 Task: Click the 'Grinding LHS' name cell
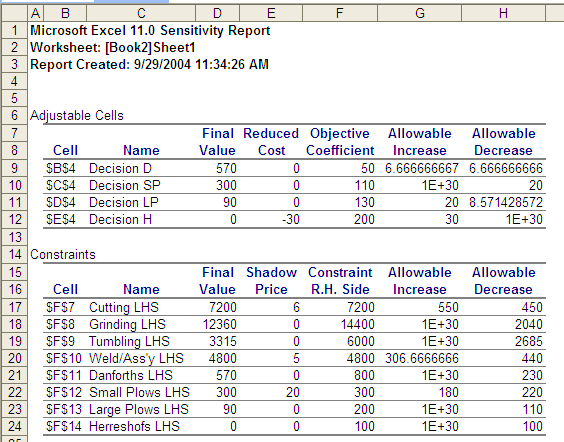[x=127, y=324]
